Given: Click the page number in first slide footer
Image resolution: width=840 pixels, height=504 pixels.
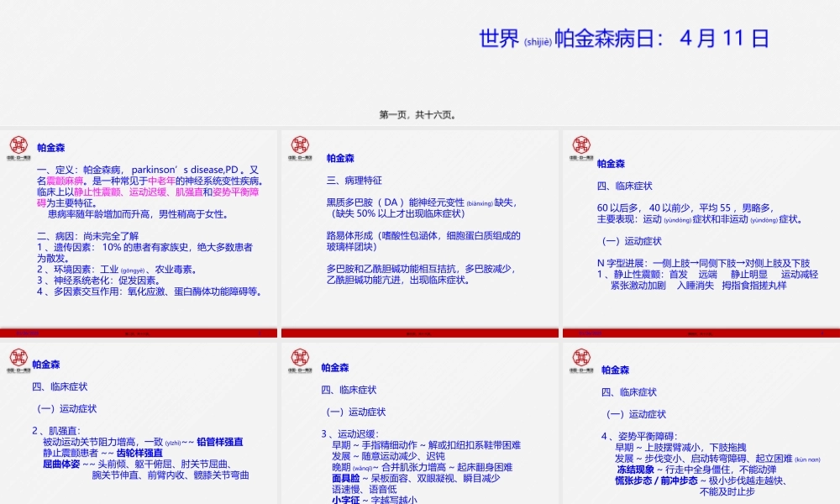Looking at the screenshot, I should [x=260, y=332].
